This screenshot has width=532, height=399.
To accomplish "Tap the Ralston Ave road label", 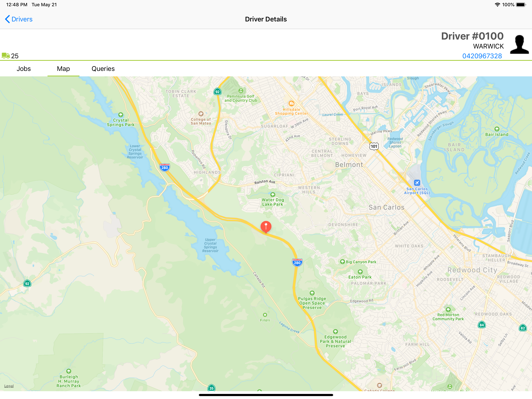I will point(265,182).
